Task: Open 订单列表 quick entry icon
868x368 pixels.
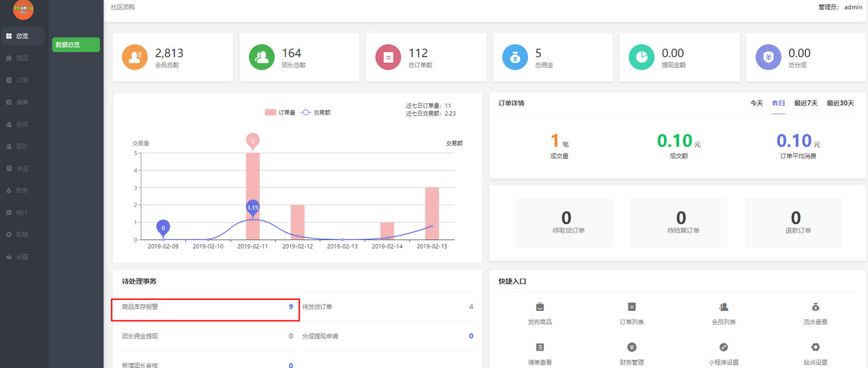Action: click(x=631, y=307)
